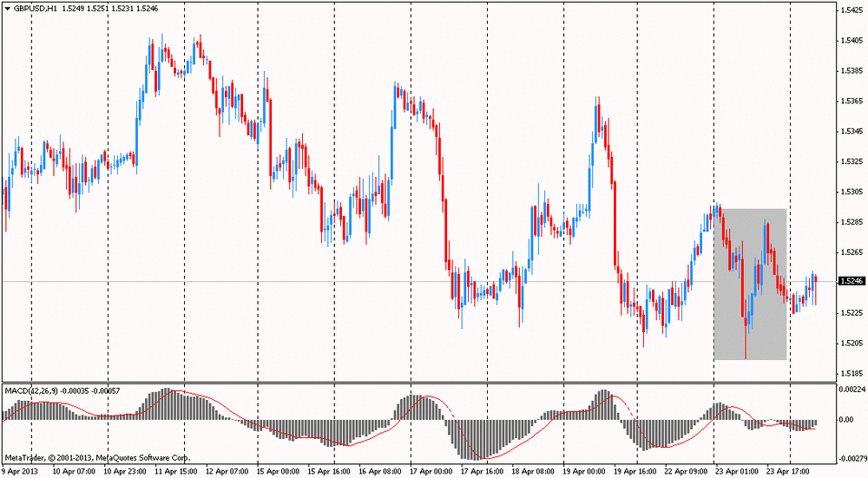Click the triangle arrow beside GBPUSD,H1
The image size is (868, 478).
7,7
